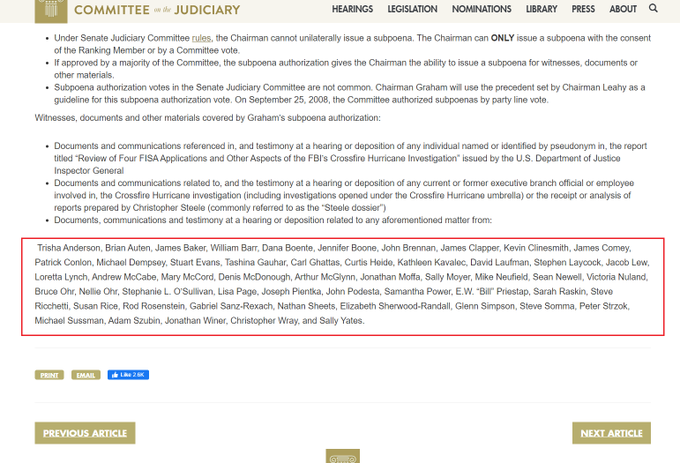Click the name 'William Barr' in list
This screenshot has width=680, height=463.
pos(234,248)
